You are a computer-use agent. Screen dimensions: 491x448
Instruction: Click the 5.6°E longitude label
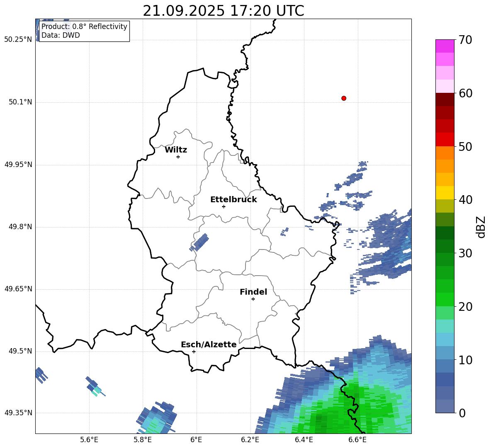click(x=89, y=440)
